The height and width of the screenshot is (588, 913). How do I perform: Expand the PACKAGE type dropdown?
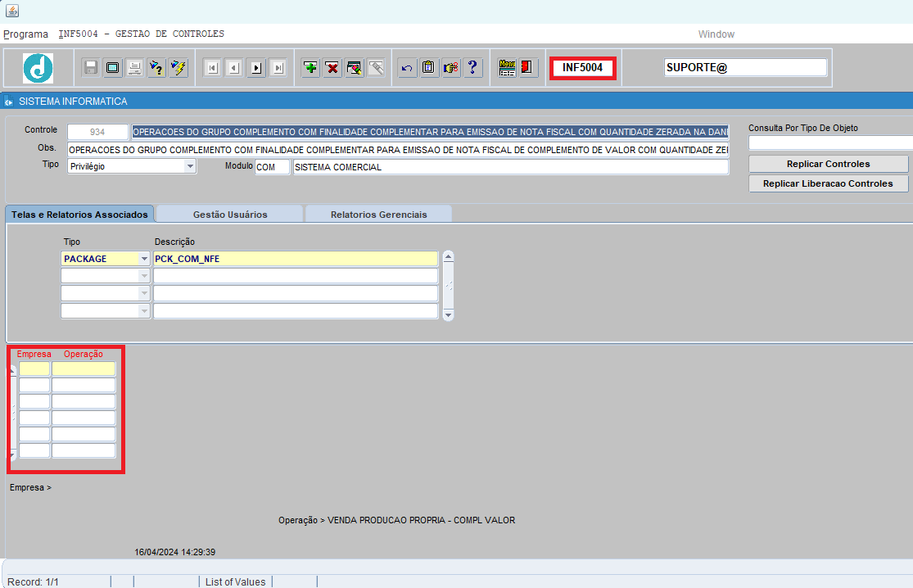pyautogui.click(x=144, y=259)
